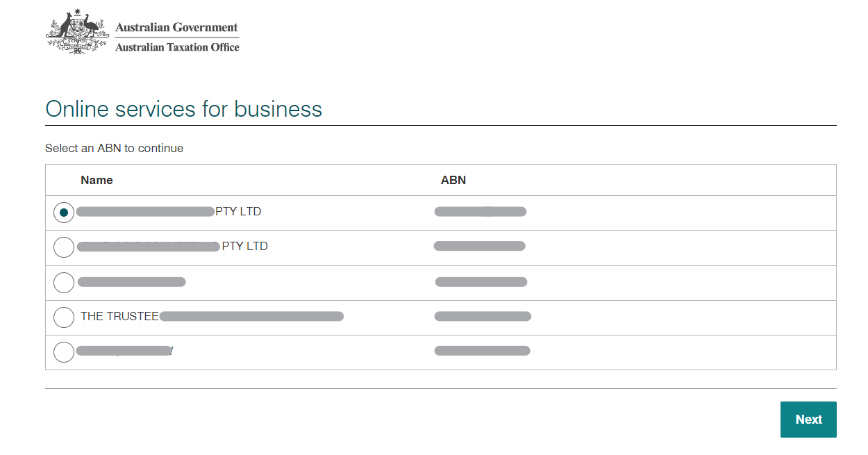
Task: Click the ABN column header
Action: 453,180
